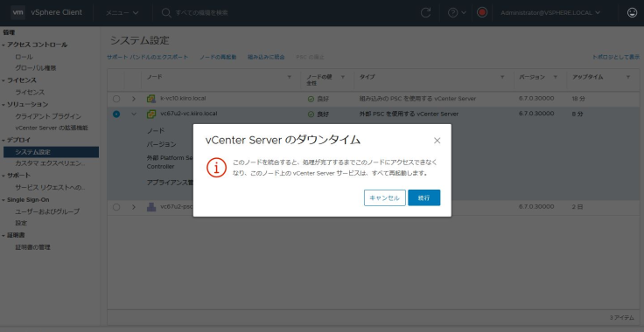Open ユーザーおよびグループ
Image resolution: width=644 pixels, height=332 pixels.
[x=47, y=211]
